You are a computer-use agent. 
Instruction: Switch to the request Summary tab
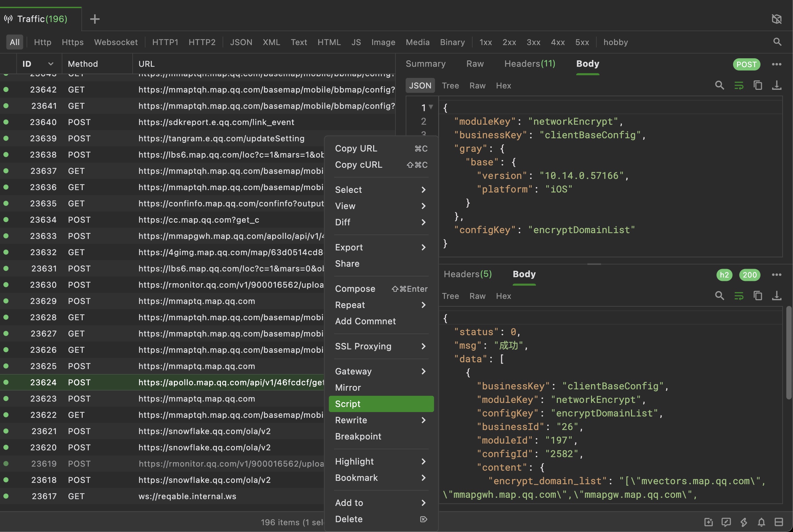click(426, 64)
